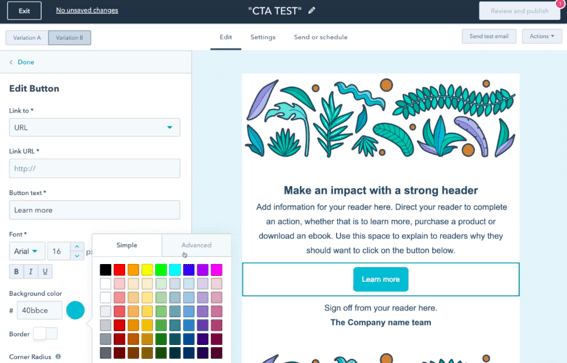Increase font size with the up arrow

[77, 247]
